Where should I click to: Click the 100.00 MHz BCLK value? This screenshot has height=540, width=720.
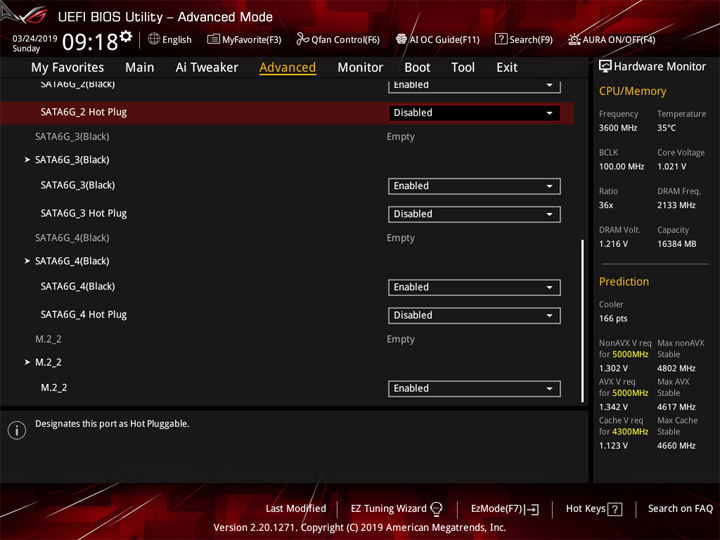pos(621,166)
